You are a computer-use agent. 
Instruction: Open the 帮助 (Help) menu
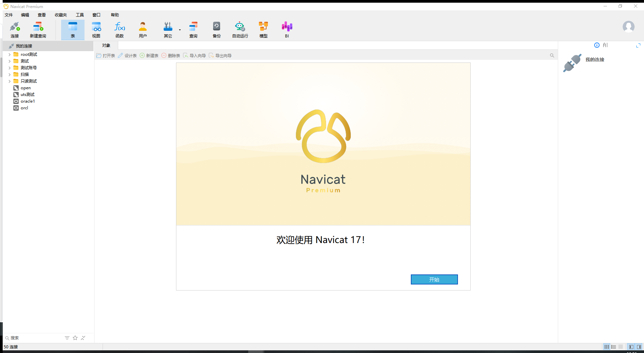tap(115, 15)
